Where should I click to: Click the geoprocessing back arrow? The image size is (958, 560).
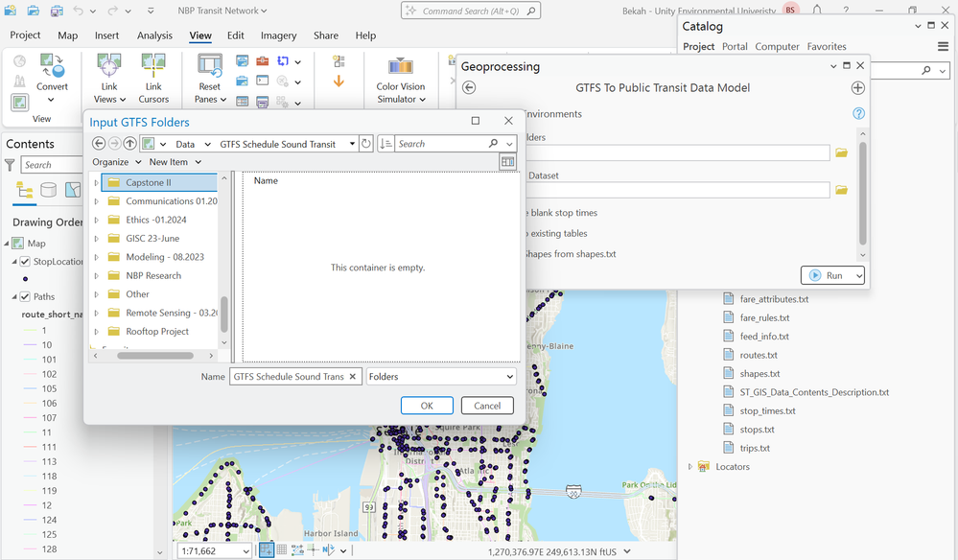(469, 87)
